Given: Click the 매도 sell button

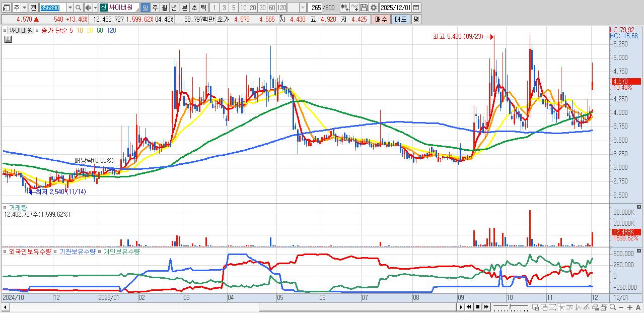Looking at the screenshot, I should (401, 19).
